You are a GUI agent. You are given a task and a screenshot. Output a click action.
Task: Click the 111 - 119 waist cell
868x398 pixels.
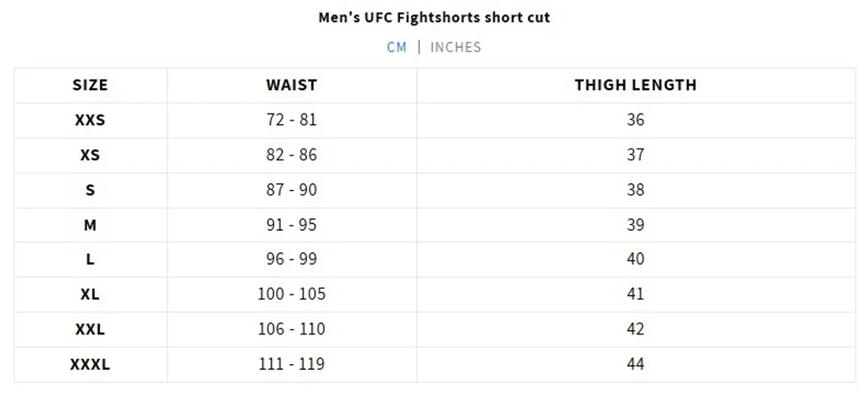pyautogui.click(x=292, y=365)
